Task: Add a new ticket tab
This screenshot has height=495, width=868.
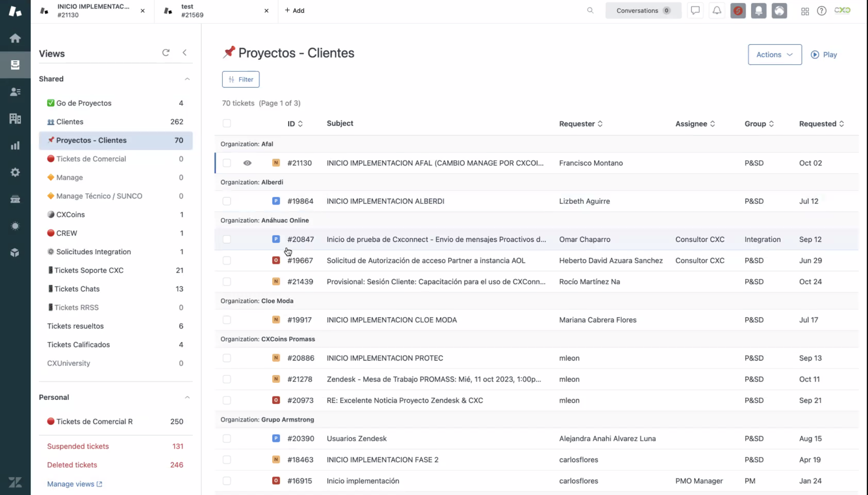Action: click(x=294, y=10)
